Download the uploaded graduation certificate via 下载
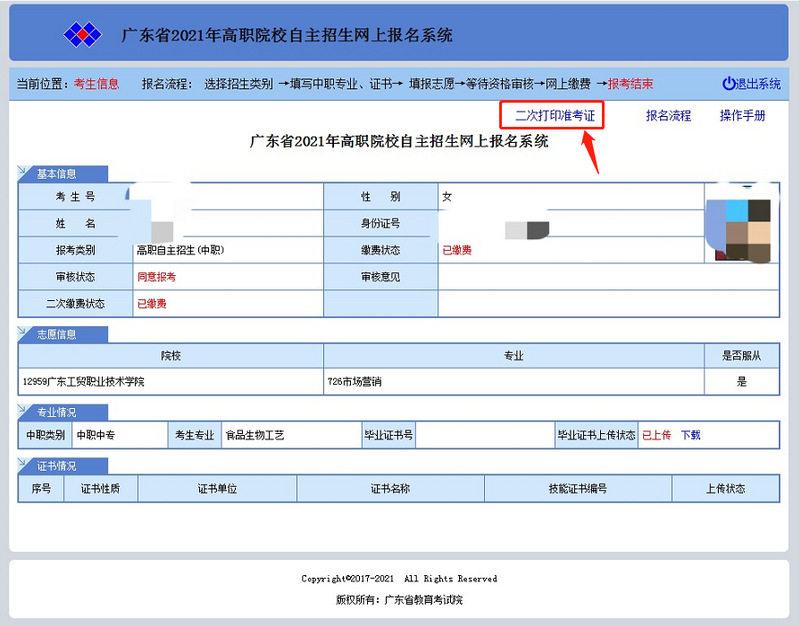The height and width of the screenshot is (626, 799). coord(691,435)
